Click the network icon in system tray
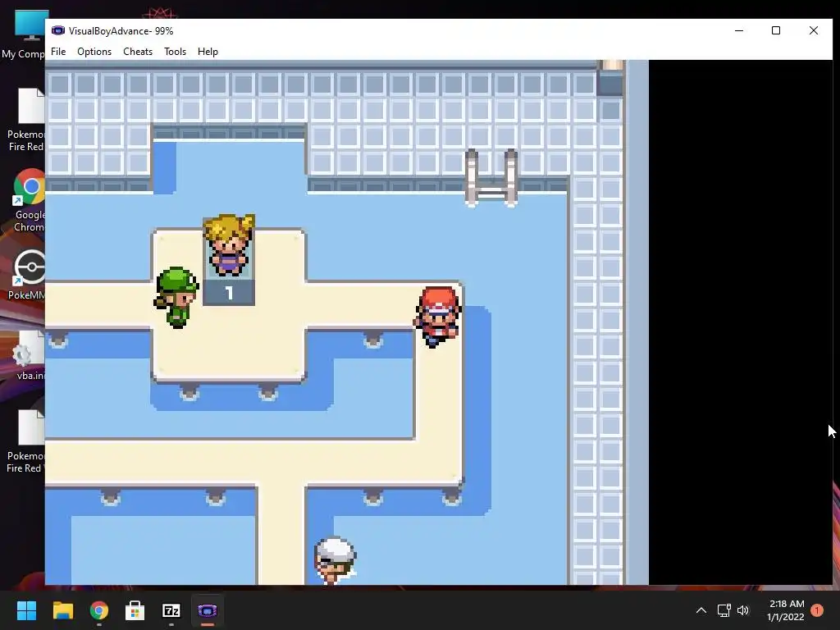This screenshot has width=840, height=630. [x=724, y=610]
